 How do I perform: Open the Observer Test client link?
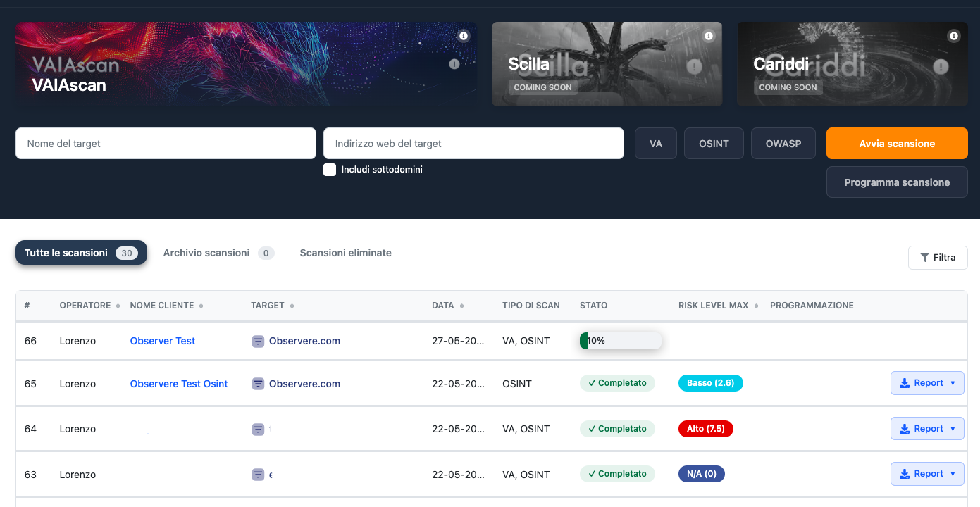163,341
